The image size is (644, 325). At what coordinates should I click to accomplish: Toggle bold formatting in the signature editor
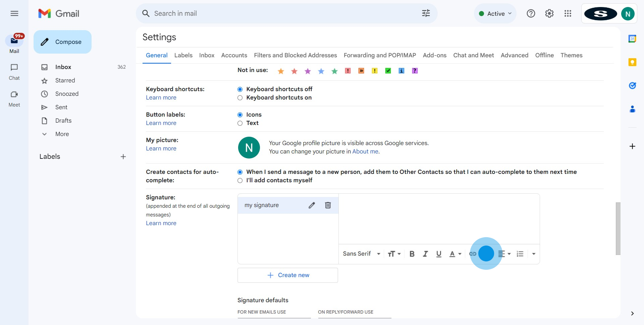tap(412, 254)
